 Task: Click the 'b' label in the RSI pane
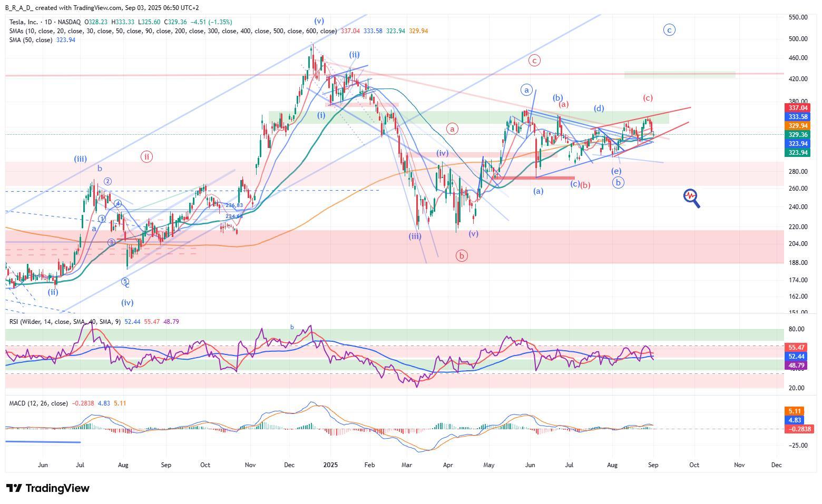[x=292, y=327]
